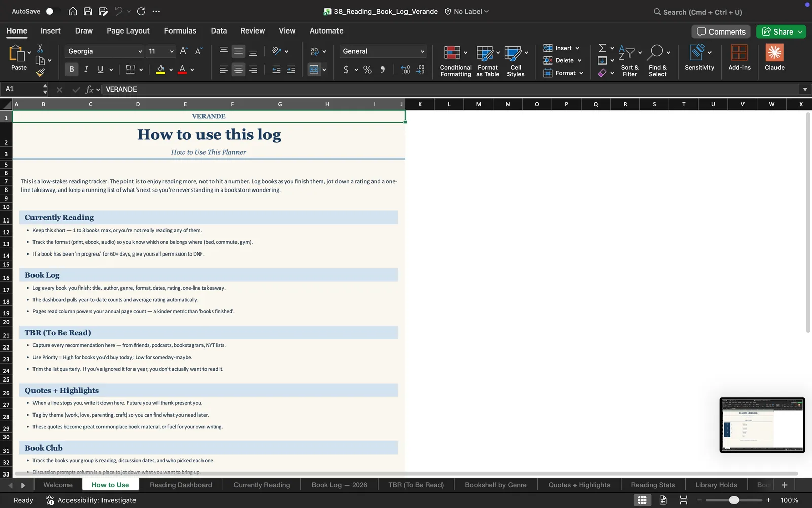This screenshot has width=812, height=508.
Task: Toggle center horizontal alignment
Action: pyautogui.click(x=238, y=69)
